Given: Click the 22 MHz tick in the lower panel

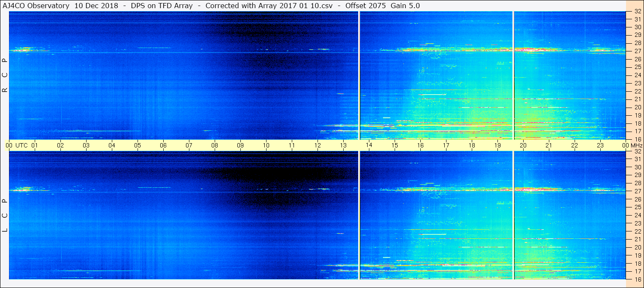Looking at the screenshot, I should click(638, 231).
